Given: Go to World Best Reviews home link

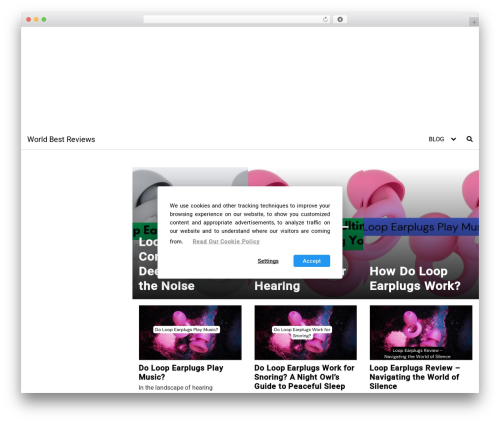Looking at the screenshot, I should coord(61,139).
